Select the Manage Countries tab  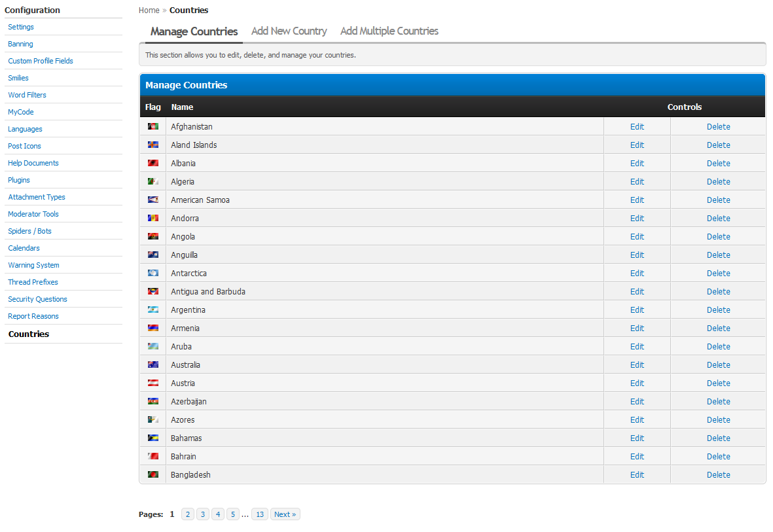pyautogui.click(x=194, y=31)
